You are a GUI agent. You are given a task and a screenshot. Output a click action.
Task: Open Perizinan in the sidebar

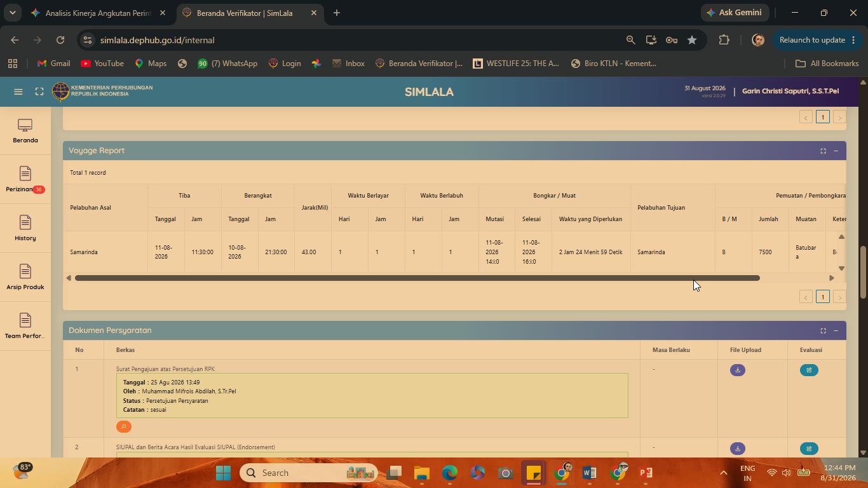25,180
